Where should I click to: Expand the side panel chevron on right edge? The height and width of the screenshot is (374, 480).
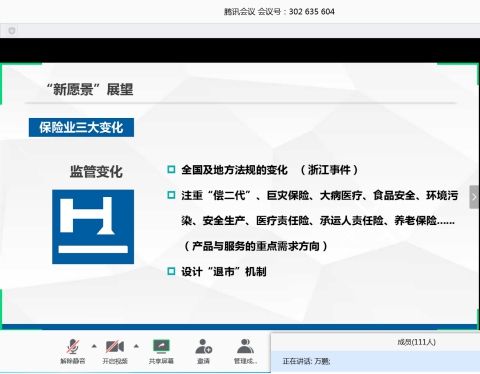474,197
